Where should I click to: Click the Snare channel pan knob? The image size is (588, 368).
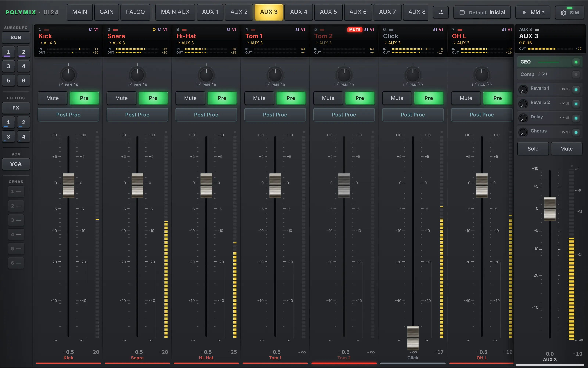(x=137, y=75)
